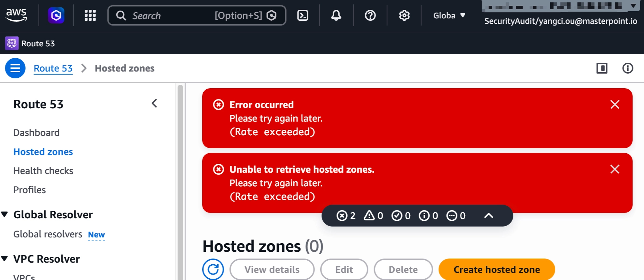Open Health checks in sidebar
Viewport: 644px width, 280px height.
tap(43, 171)
